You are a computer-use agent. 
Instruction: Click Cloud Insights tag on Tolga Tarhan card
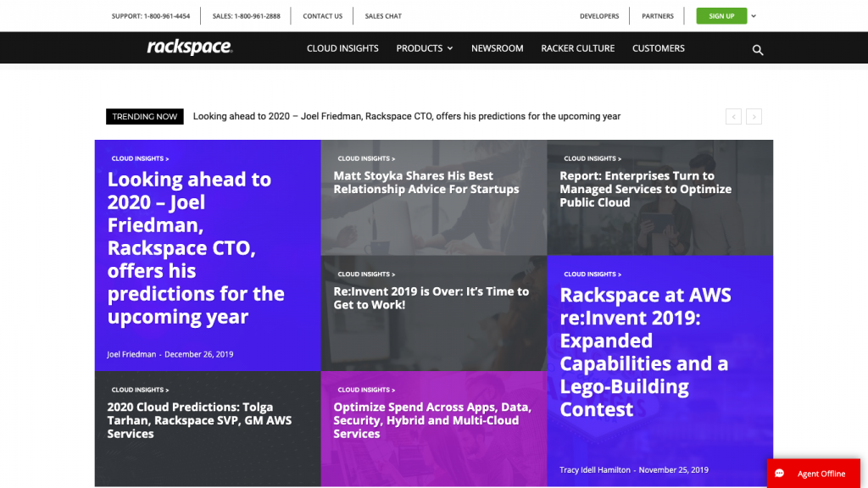click(140, 390)
